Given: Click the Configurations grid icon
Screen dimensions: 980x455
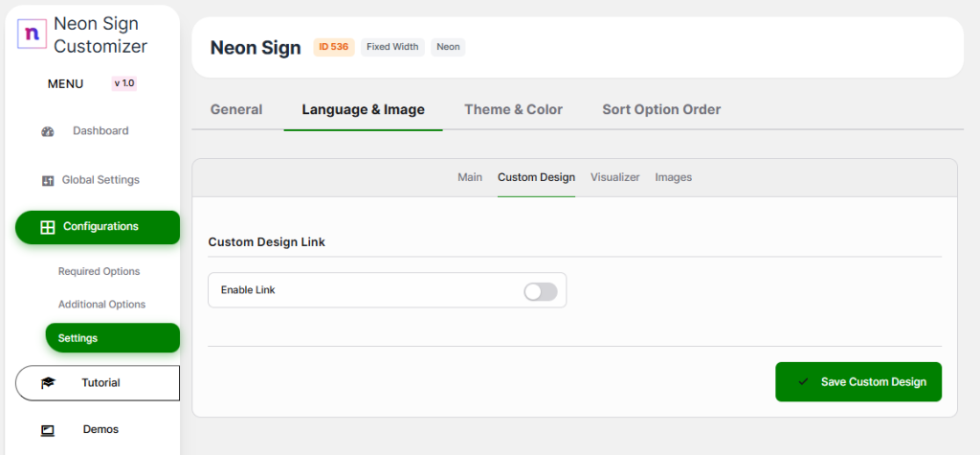Looking at the screenshot, I should (x=46, y=227).
